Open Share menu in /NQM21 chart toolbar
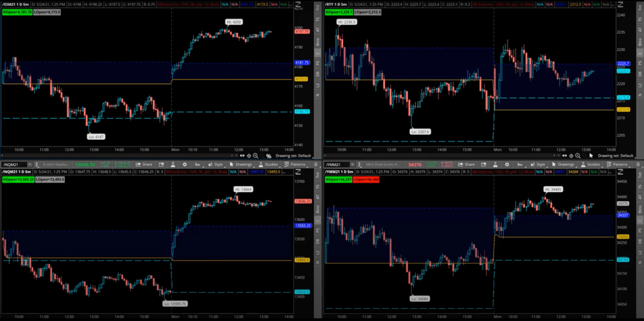Image resolution: width=644 pixels, height=321 pixels. pyautogui.click(x=144, y=165)
